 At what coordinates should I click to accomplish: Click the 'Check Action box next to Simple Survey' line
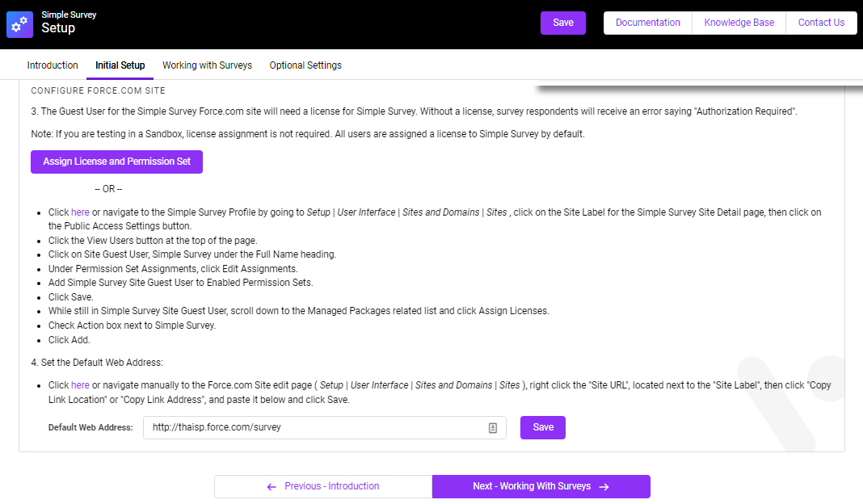(132, 325)
